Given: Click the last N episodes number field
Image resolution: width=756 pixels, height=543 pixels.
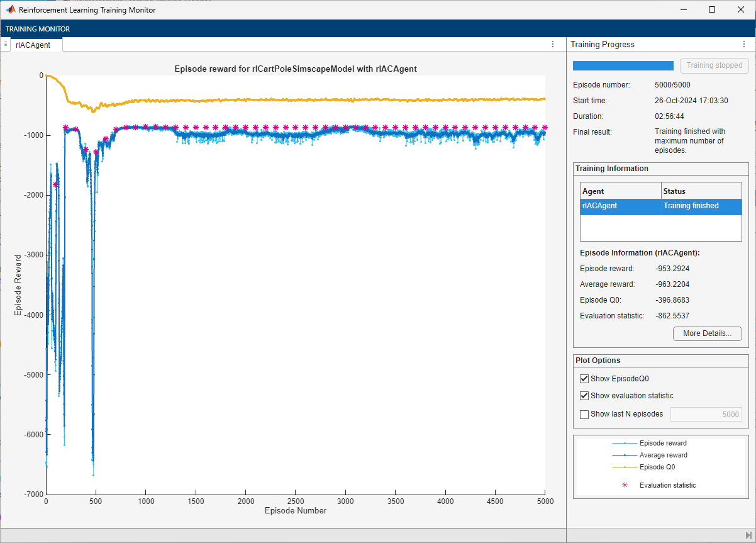Looking at the screenshot, I should [706, 414].
